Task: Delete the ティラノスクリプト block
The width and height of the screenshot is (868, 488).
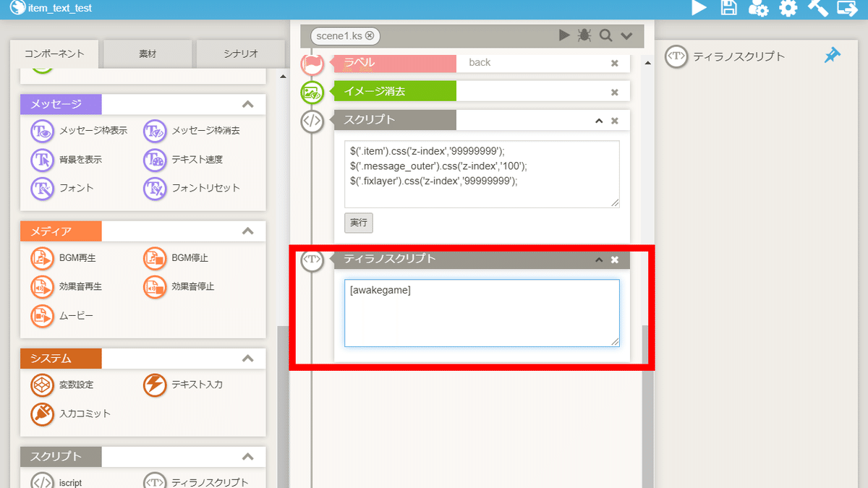Action: [x=615, y=260]
